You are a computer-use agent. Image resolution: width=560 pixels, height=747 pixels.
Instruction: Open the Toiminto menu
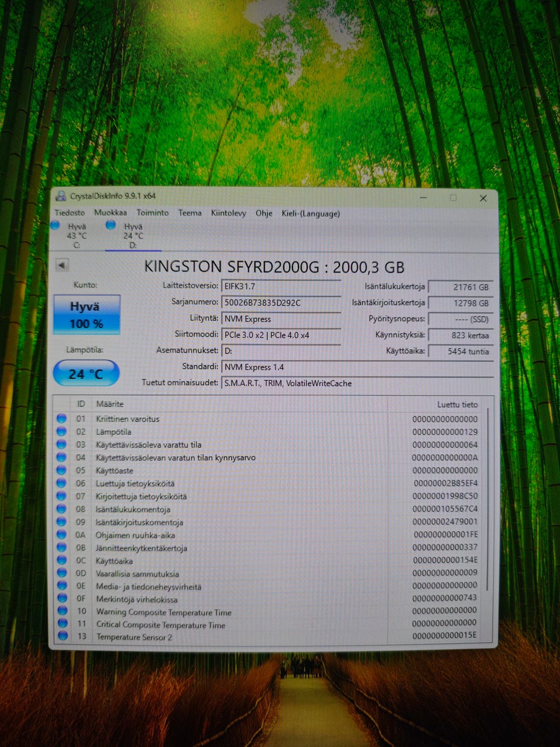coord(152,213)
